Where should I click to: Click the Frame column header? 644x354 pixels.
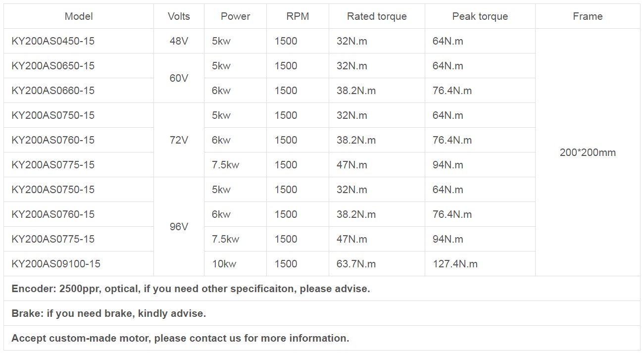pyautogui.click(x=588, y=16)
